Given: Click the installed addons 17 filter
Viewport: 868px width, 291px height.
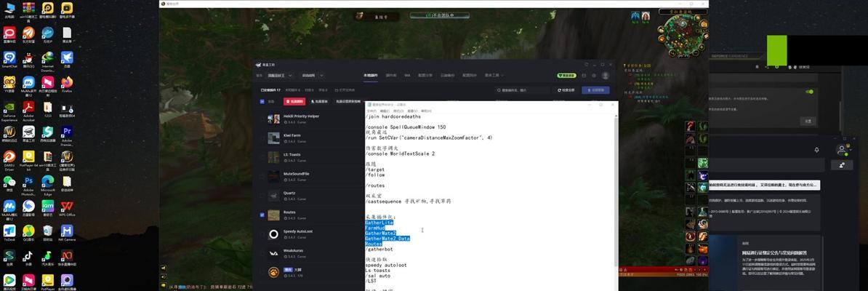Looking at the screenshot, I should point(270,89).
